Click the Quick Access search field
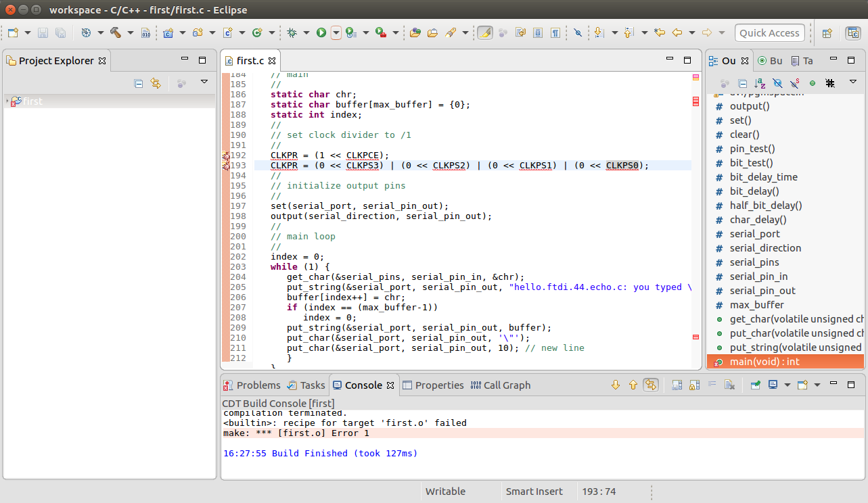 pyautogui.click(x=769, y=32)
